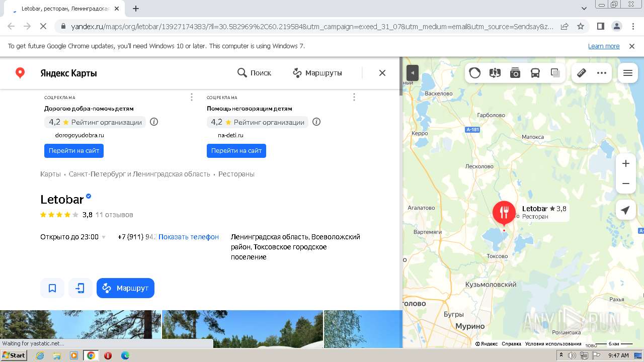Click info icon next to second organization rating

[x=316, y=122]
